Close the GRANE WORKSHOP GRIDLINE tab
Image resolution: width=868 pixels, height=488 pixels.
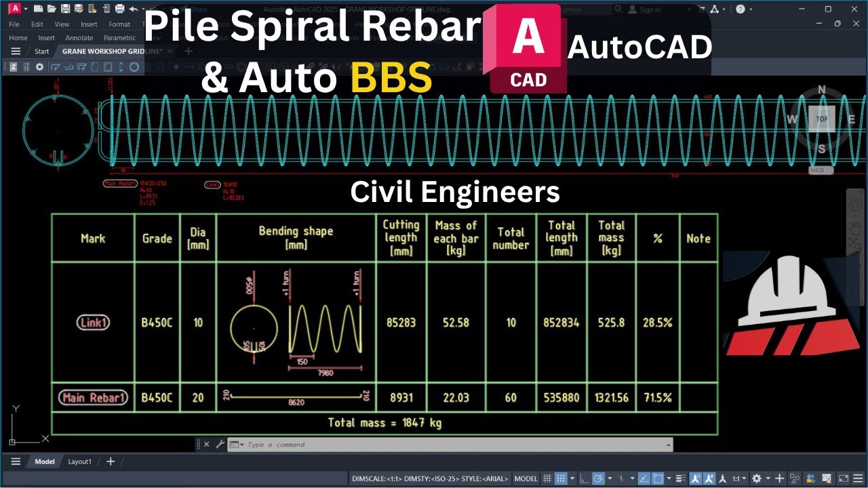[170, 52]
